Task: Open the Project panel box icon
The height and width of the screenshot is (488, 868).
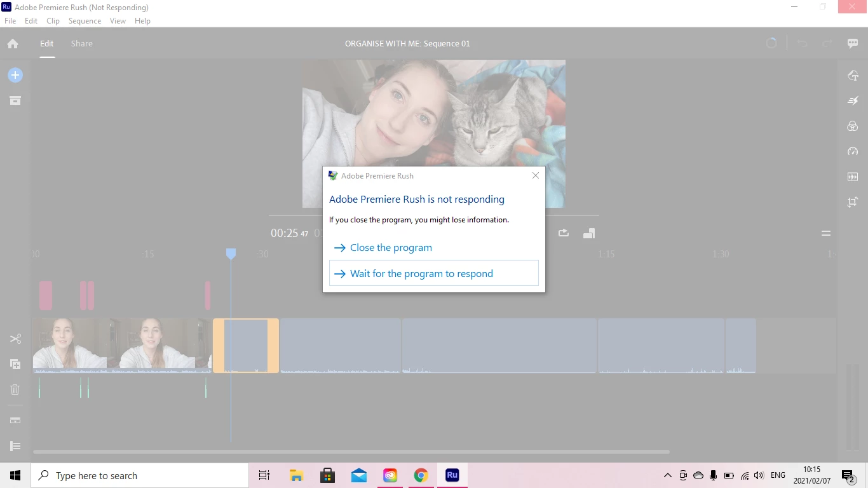Action: (x=15, y=100)
